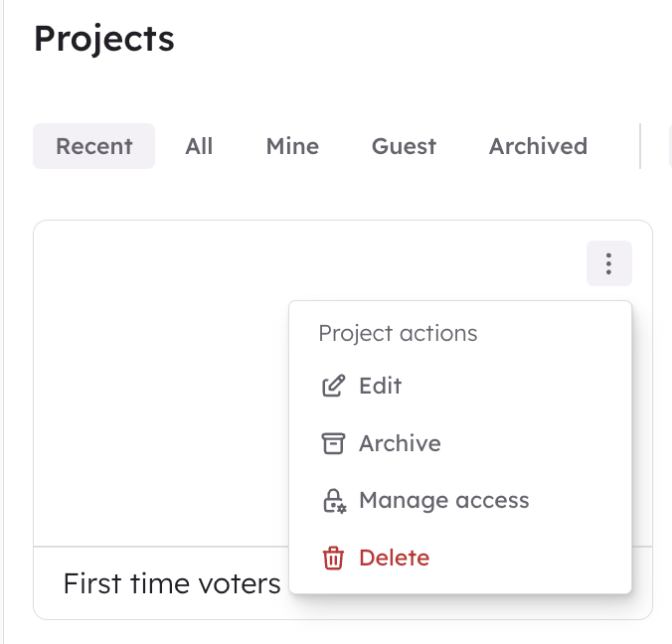Pick the red Delete text entry
Viewport: 672px width, 644px height.
coord(395,558)
